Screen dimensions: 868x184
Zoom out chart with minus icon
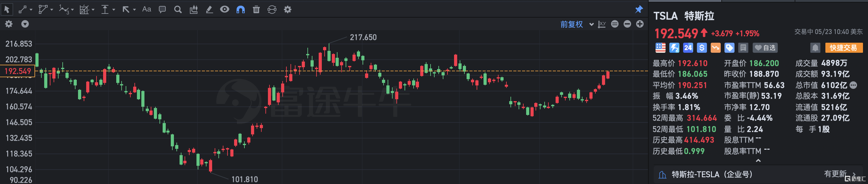tap(627, 24)
